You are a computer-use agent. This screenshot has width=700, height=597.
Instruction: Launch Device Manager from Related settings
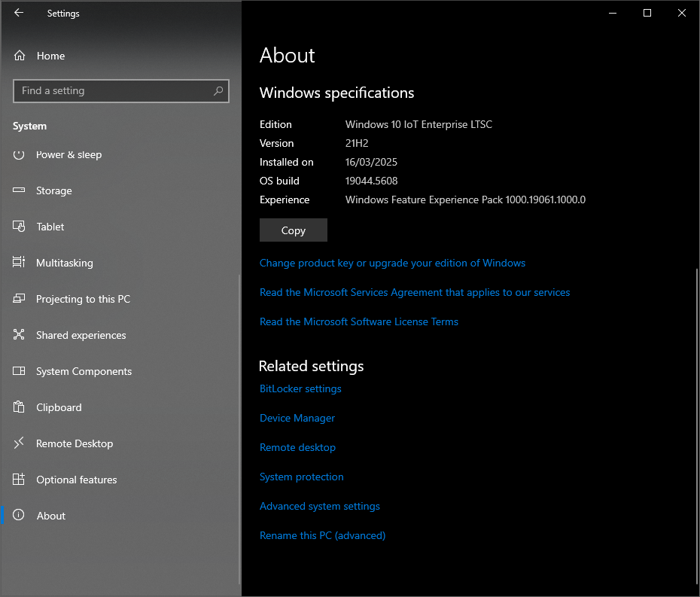point(297,418)
